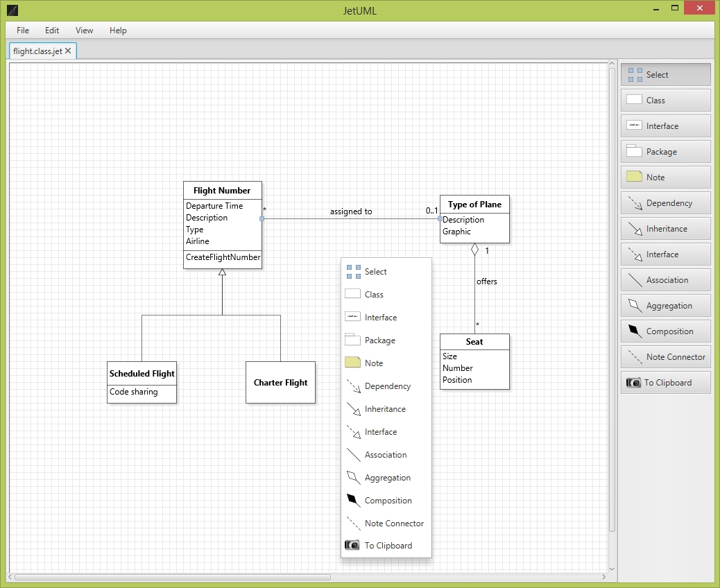Screen dimensions: 720x588
Task: Select the Seat class node on canvas
Action: [x=474, y=342]
